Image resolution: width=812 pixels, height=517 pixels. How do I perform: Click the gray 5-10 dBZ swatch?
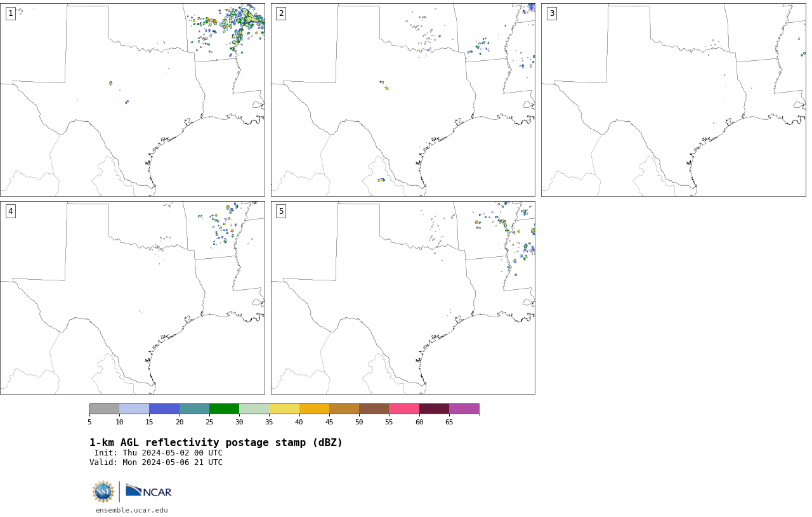click(x=104, y=409)
